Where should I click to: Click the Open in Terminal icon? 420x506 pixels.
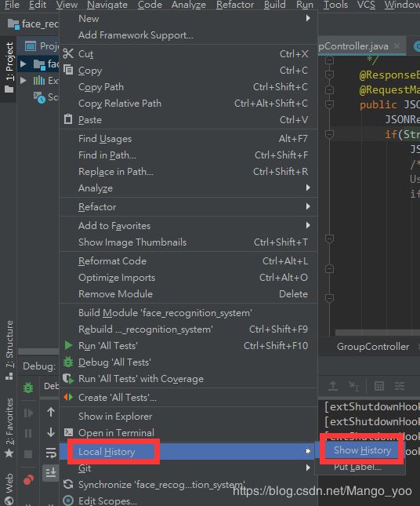[68, 432]
